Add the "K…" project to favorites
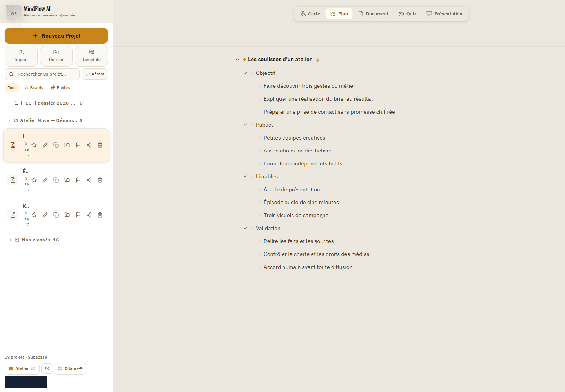The image size is (565, 392). point(34,215)
